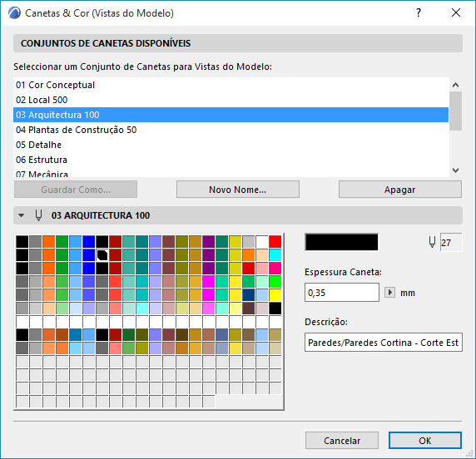Select the beige swatch ending the ninth row

(x=275, y=348)
